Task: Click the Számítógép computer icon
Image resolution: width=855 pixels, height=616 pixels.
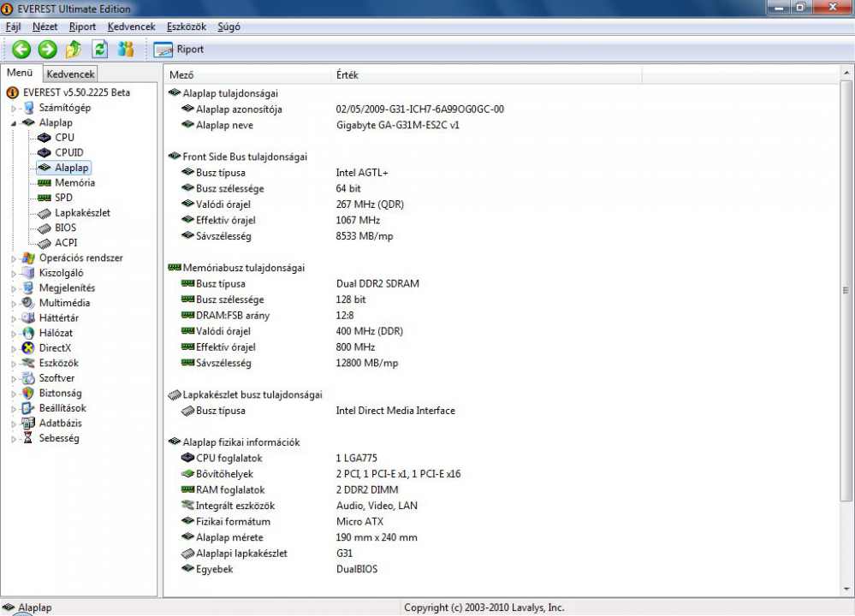Action: coord(28,108)
